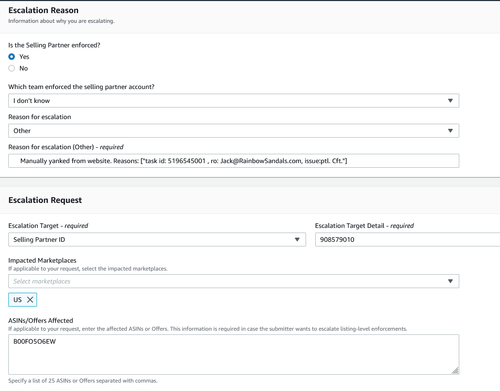Remove the US marketplace tag
This screenshot has height=391, width=500.
30,300
